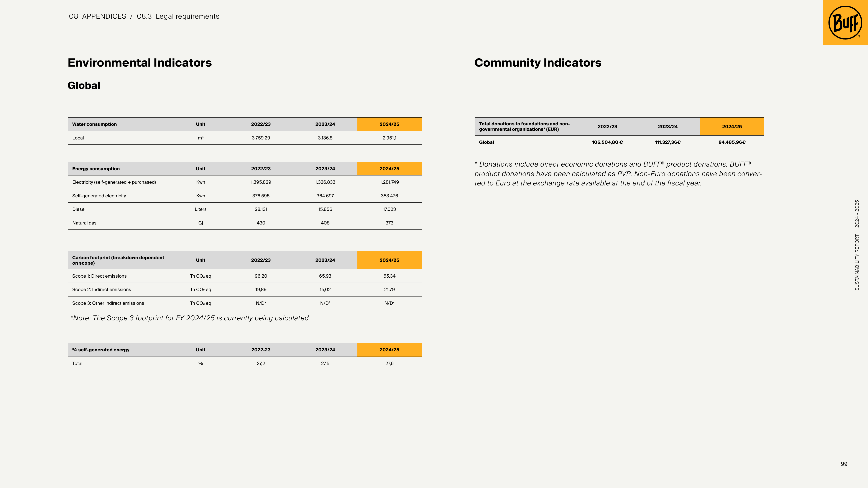
Task: Click the BUFF logo in the corner
Action: click(x=845, y=23)
